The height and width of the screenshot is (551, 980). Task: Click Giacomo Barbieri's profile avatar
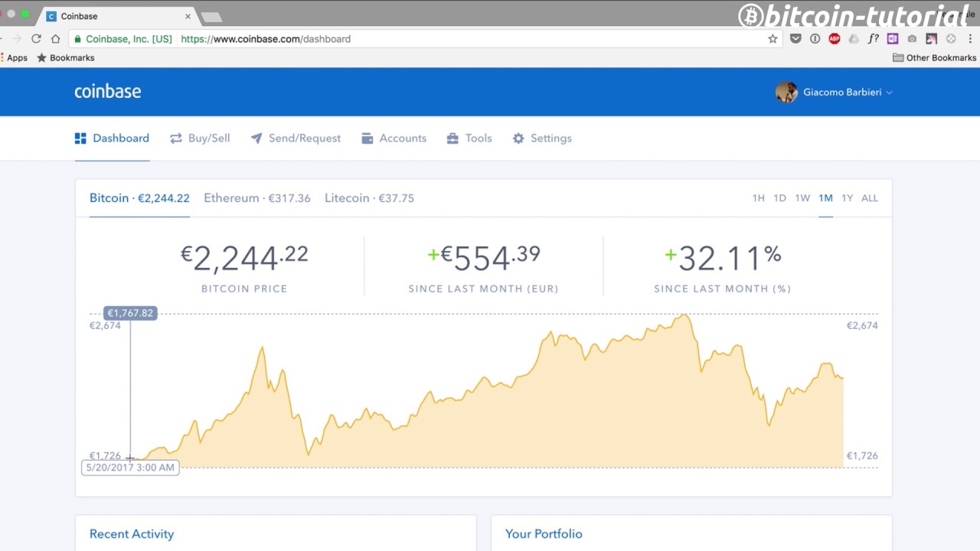click(786, 92)
